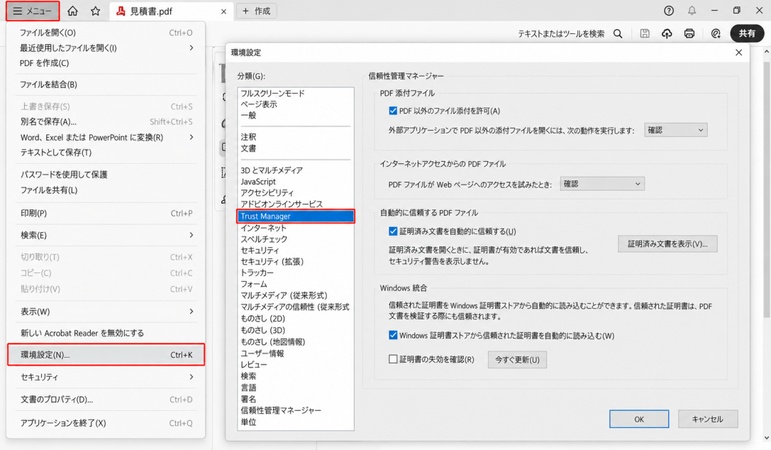771x450 pixels.
Task: Choose 別名で保存(A) menu item
Action: (x=106, y=121)
